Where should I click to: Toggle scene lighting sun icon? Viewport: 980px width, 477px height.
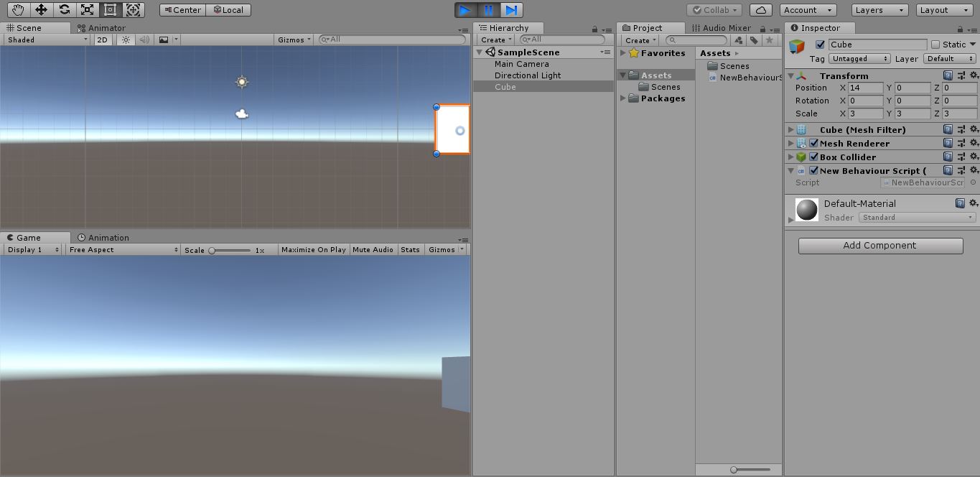(126, 40)
